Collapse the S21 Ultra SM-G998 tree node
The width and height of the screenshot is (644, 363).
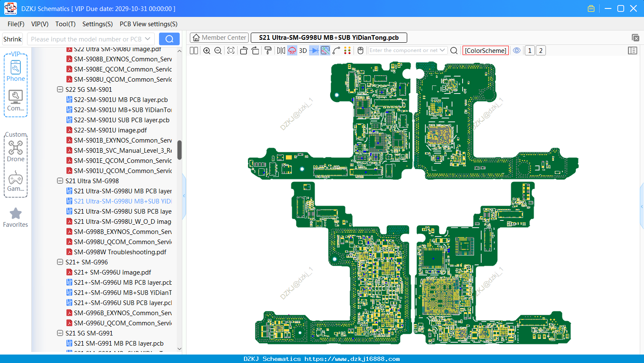pyautogui.click(x=60, y=181)
